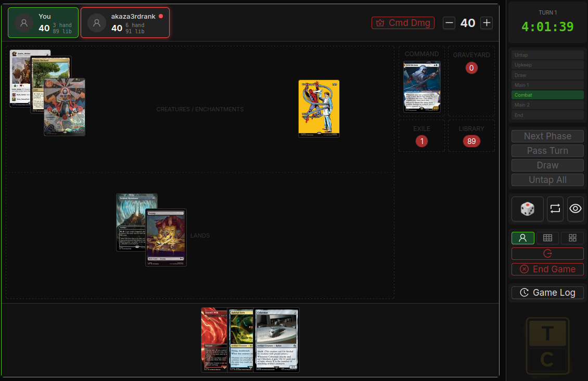Image resolution: width=588 pixels, height=381 pixels.
Task: Click the Next Phase button
Action: coord(547,136)
